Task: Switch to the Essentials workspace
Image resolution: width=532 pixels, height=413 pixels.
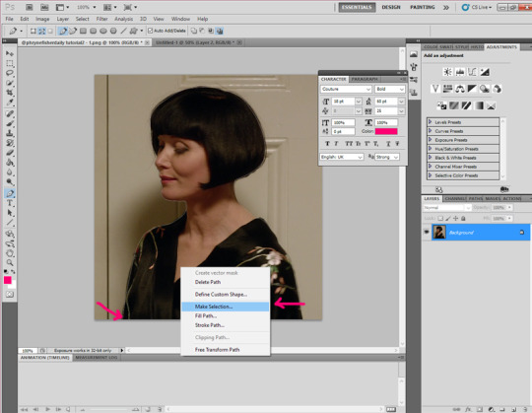Action: tap(357, 7)
